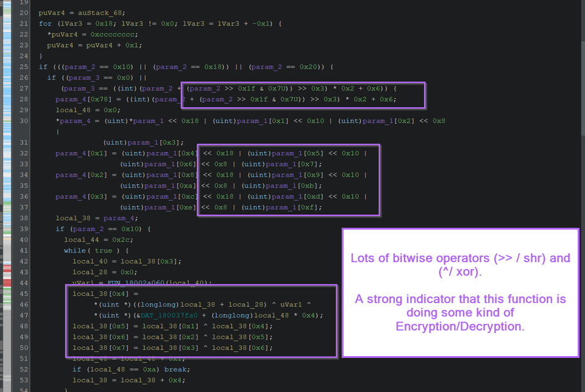Select param_1[0x5] on line 32

pos(297,153)
